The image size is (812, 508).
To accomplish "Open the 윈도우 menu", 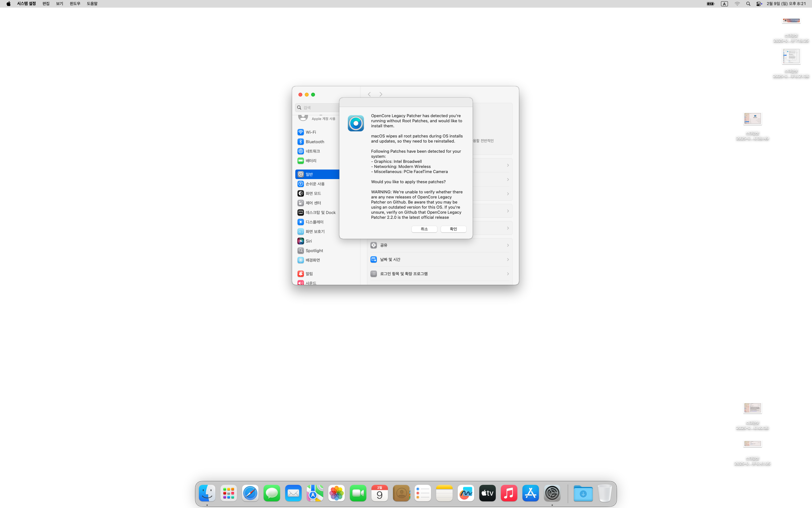I will pyautogui.click(x=75, y=4).
